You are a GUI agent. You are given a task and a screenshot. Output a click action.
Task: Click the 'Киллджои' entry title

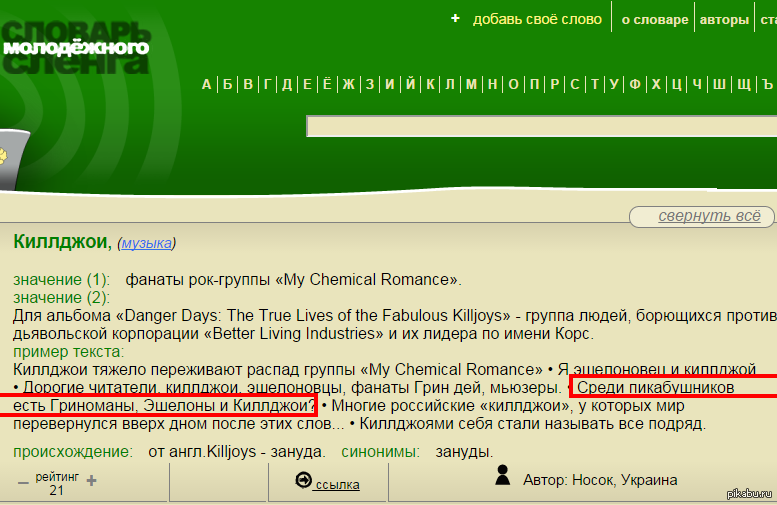[61, 241]
